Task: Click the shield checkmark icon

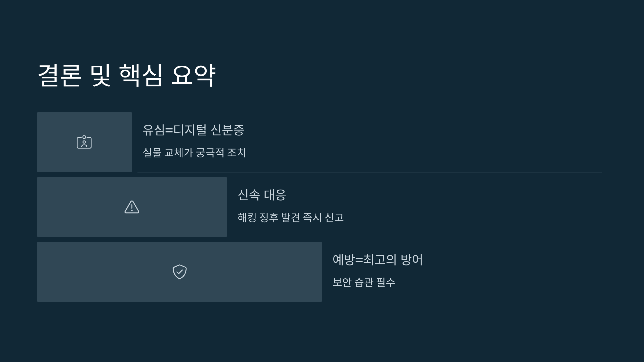Action: tap(180, 272)
